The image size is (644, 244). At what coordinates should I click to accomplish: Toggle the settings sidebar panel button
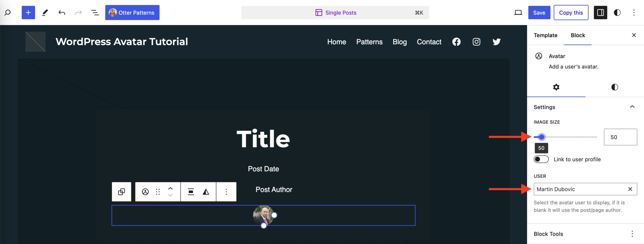point(600,12)
